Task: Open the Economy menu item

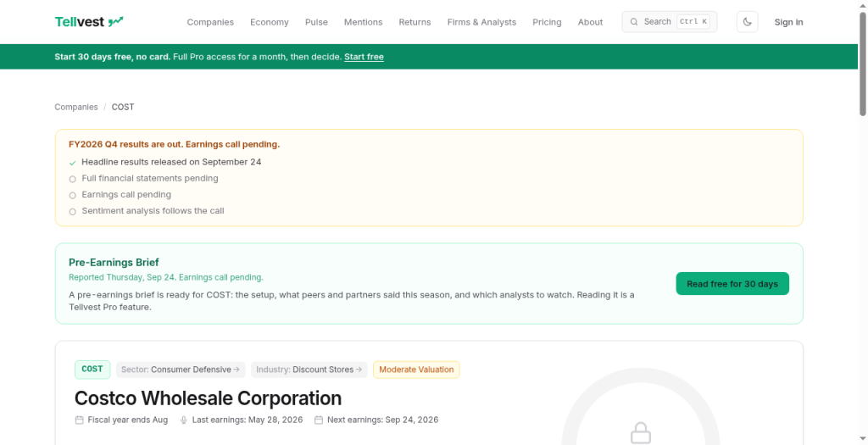Action: pyautogui.click(x=269, y=22)
